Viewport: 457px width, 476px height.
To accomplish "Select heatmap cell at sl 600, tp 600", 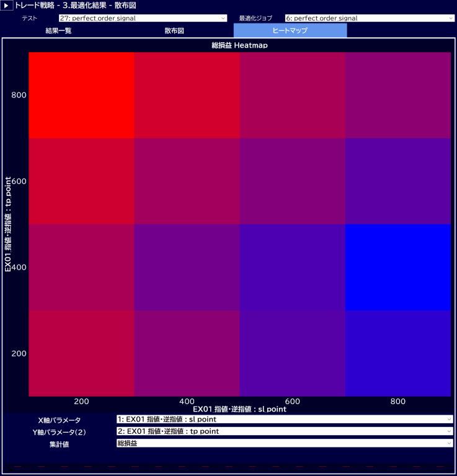I will (293, 181).
